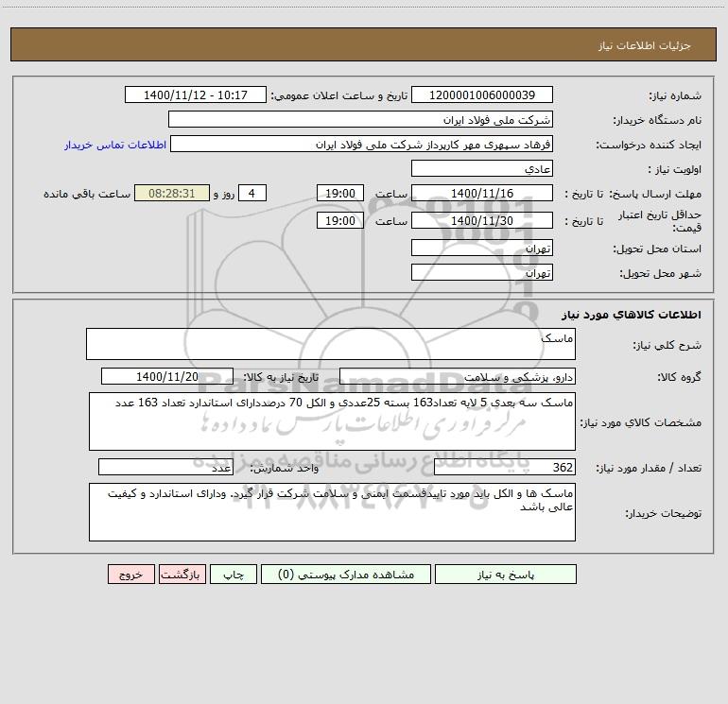The width and height of the screenshot is (728, 704).
Task: Click 'تعداد / مقدار مورد نیاز:' label
Action: pos(649,469)
